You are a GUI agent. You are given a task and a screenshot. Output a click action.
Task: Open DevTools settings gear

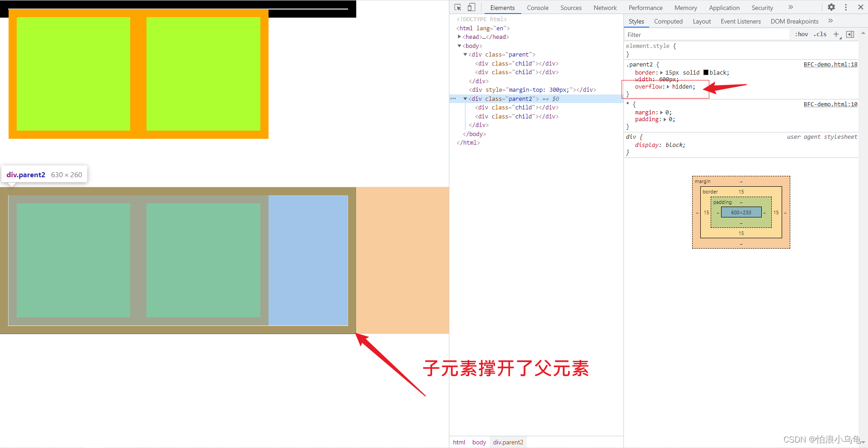[x=831, y=7]
